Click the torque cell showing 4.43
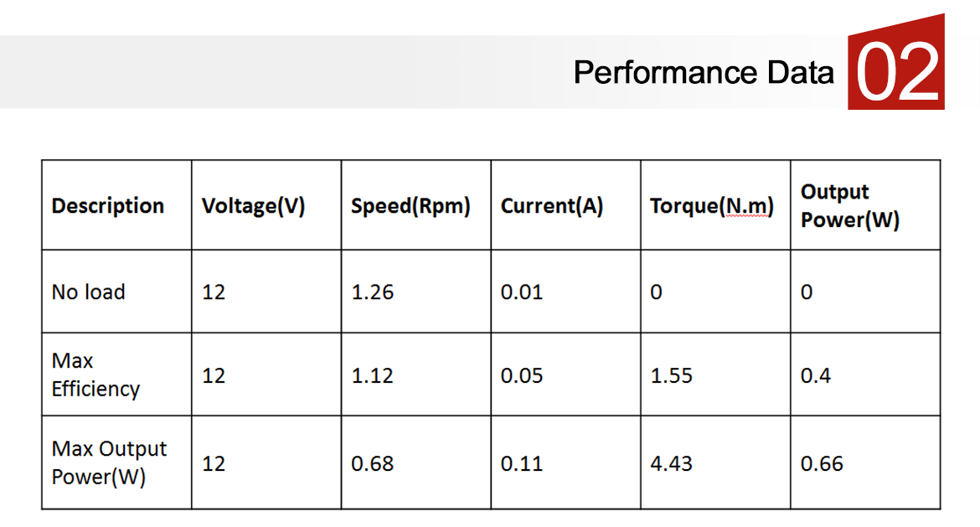The width and height of the screenshot is (980, 527). coord(672,463)
